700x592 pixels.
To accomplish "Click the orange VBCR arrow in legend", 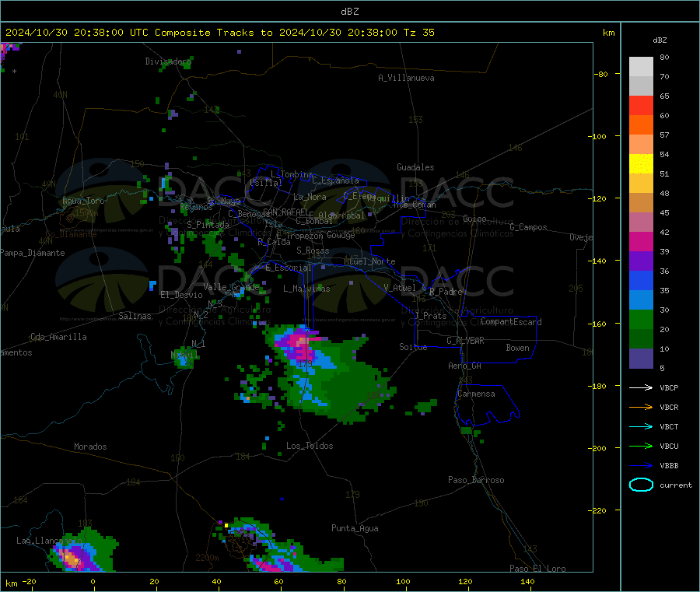I will point(641,407).
